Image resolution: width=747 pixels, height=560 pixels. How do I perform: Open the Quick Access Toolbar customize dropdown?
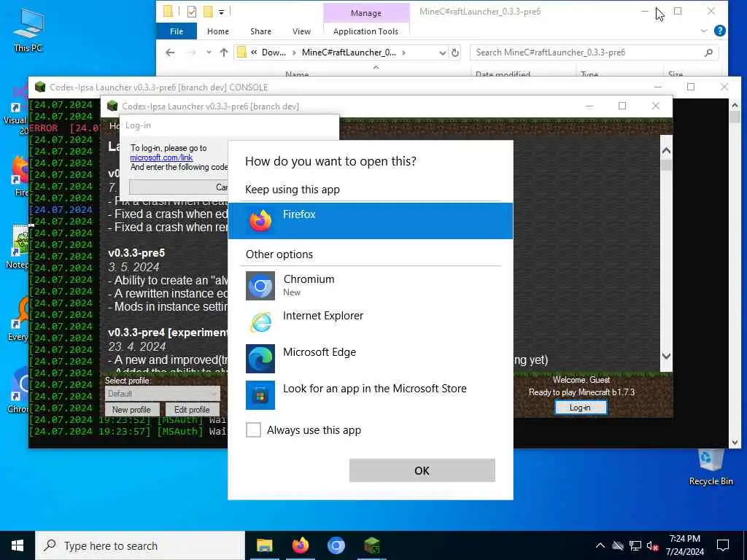pos(222,12)
